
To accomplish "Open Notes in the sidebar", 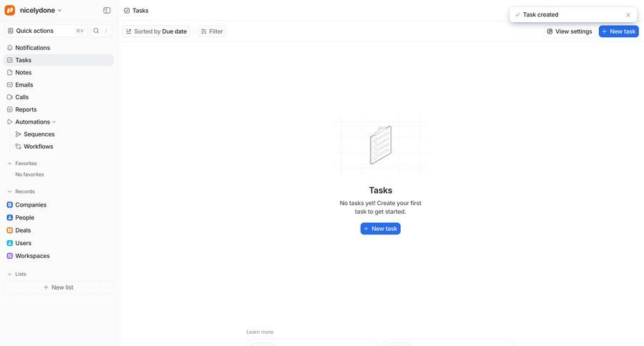I will click(x=59, y=72).
